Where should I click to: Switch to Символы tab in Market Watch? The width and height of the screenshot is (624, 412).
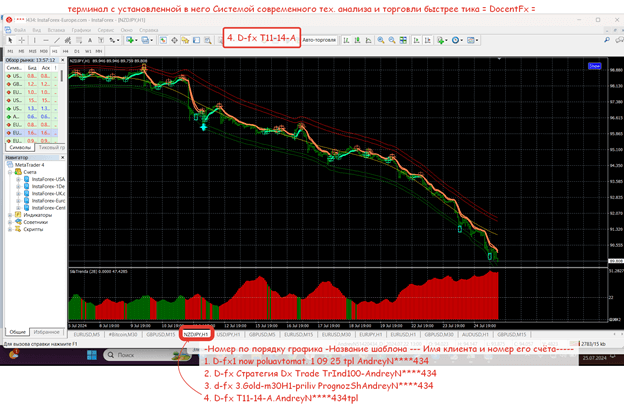[x=20, y=148]
